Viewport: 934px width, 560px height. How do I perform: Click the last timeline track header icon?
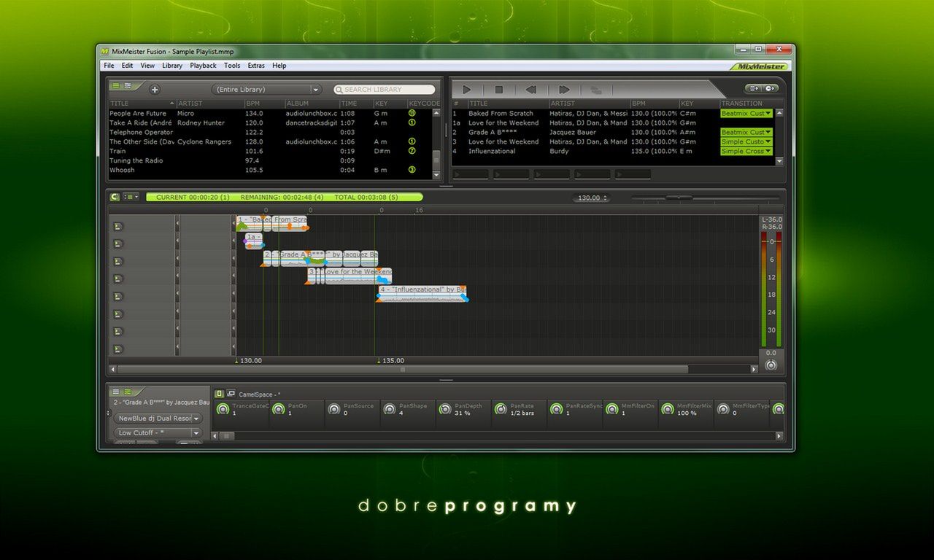pos(118,349)
